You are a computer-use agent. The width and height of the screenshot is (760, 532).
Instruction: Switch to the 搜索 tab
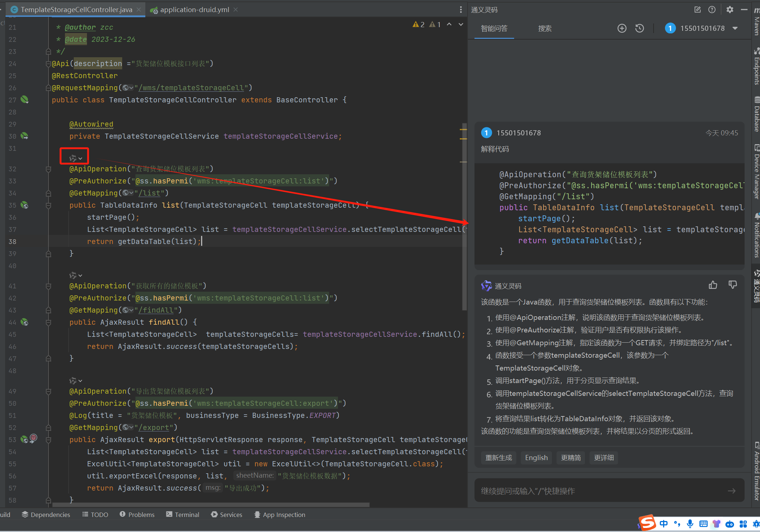point(545,28)
